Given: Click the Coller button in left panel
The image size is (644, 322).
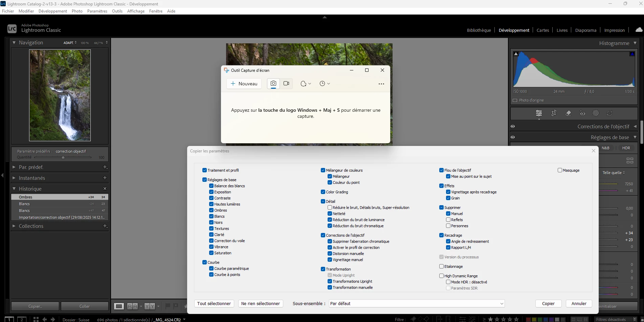Looking at the screenshot, I should [x=85, y=306].
